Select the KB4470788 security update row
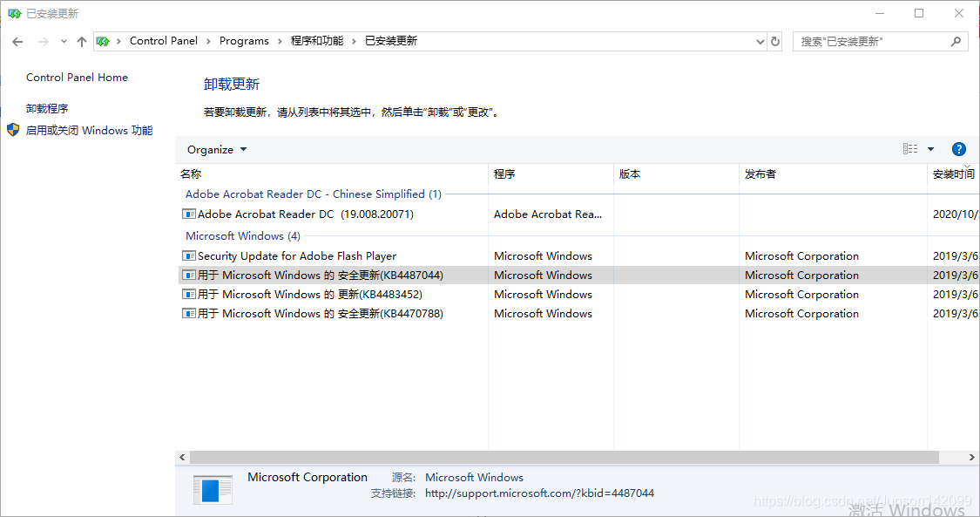Image resolution: width=980 pixels, height=517 pixels. pos(578,314)
